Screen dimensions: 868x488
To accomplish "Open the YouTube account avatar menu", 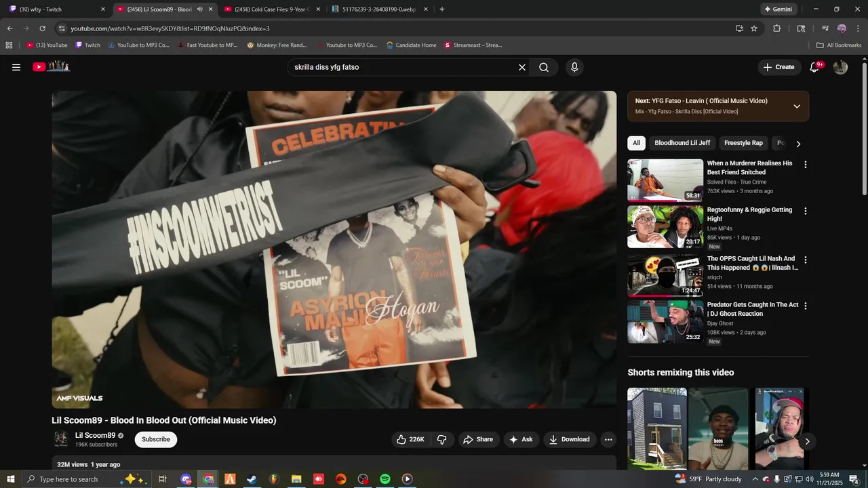I will point(840,67).
